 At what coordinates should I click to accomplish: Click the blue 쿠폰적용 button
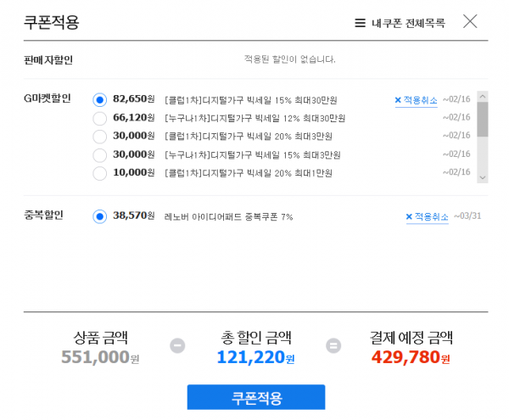256,397
